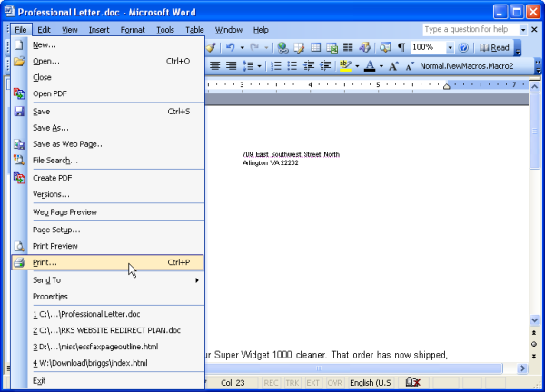Open the Redo history dropdown arrow
Screen dimensions: 545x392
[266, 47]
